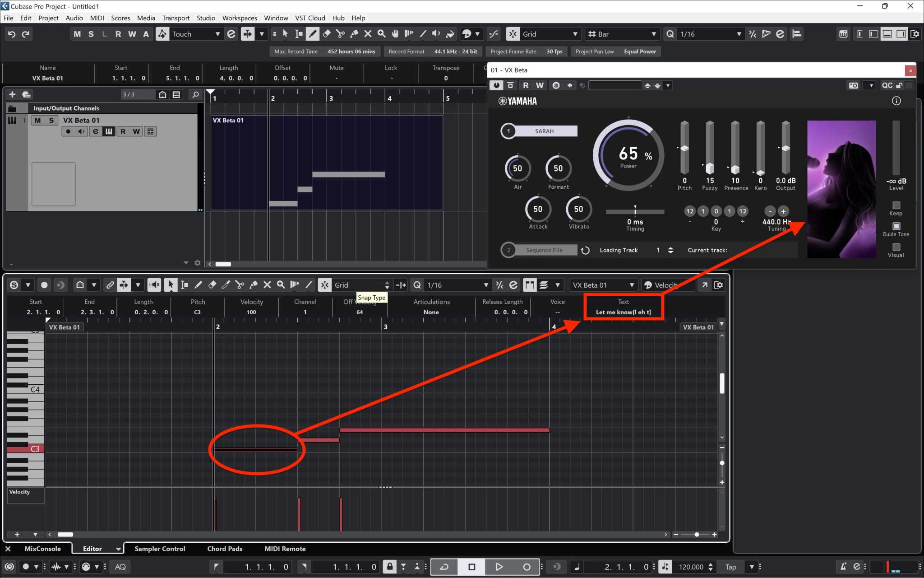Choose the Eraser tool in the Key Editor

pos(212,284)
